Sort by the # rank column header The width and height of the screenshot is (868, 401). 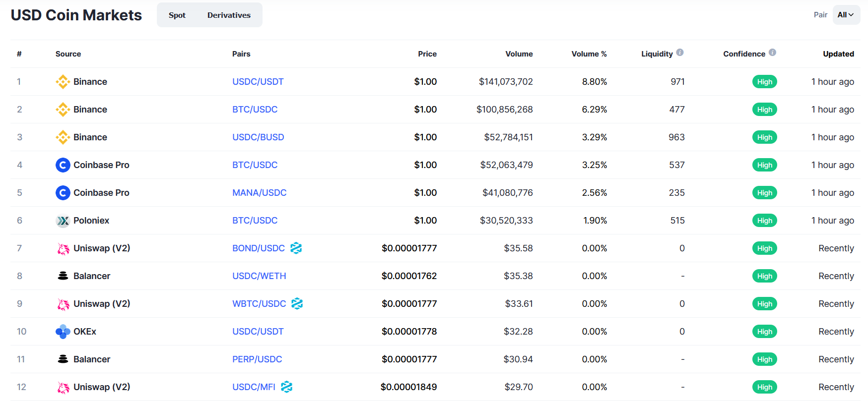coord(19,54)
